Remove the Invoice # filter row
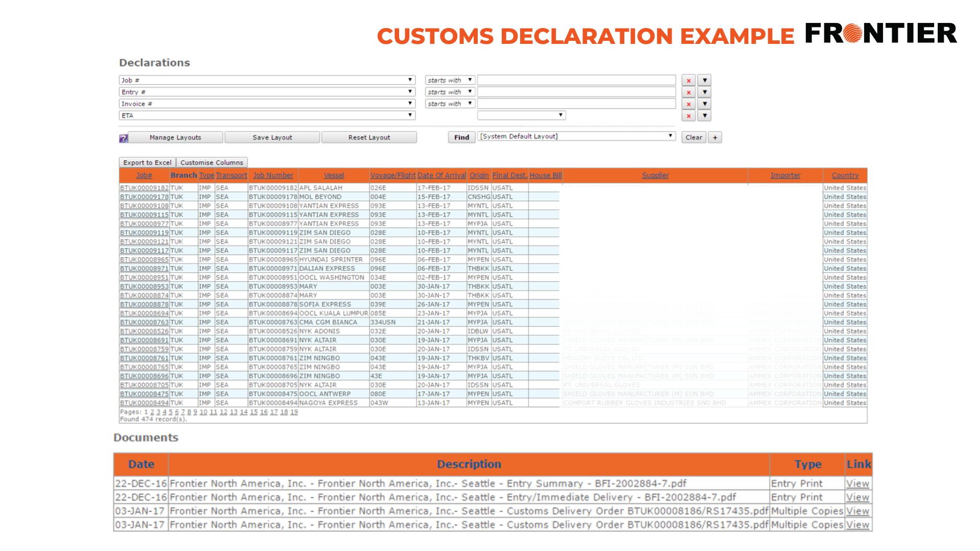 coord(689,104)
